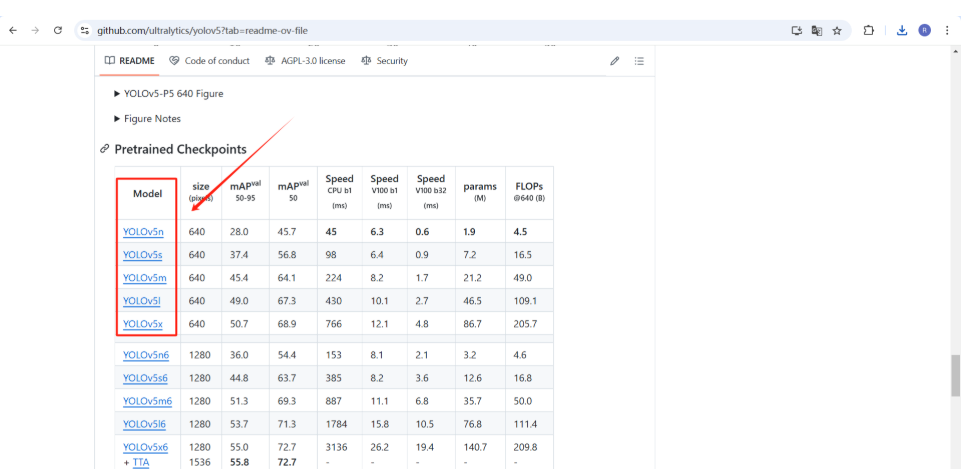Reload the GitHub page
The width and height of the screenshot is (965, 469).
tap(58, 30)
